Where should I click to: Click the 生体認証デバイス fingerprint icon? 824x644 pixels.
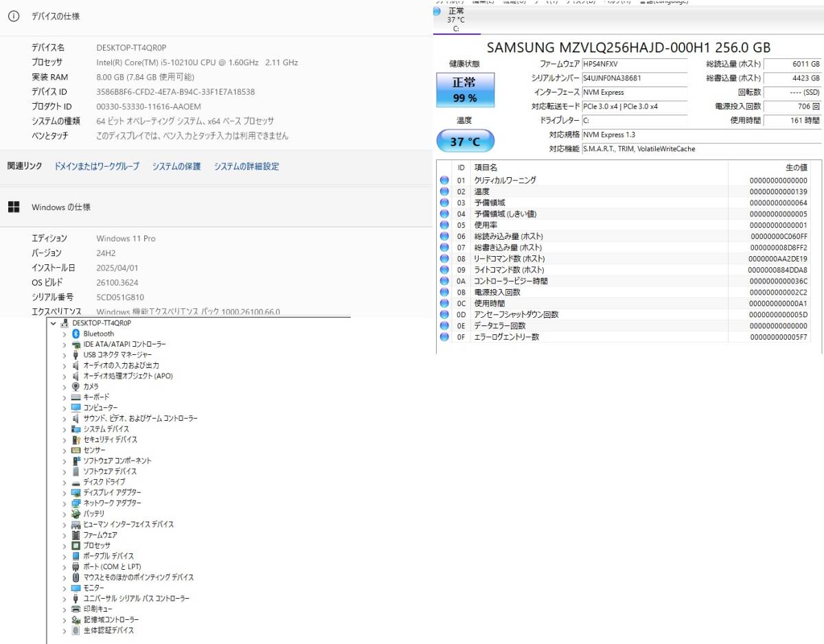point(76,630)
